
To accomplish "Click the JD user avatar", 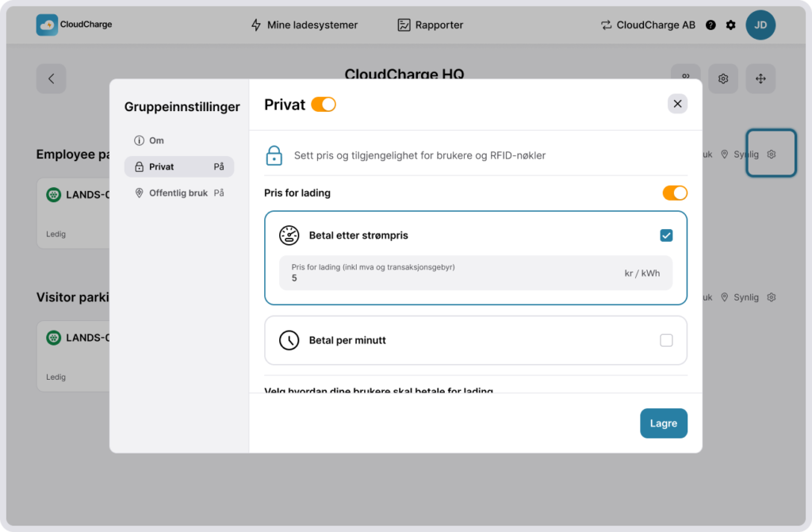I will click(x=760, y=25).
